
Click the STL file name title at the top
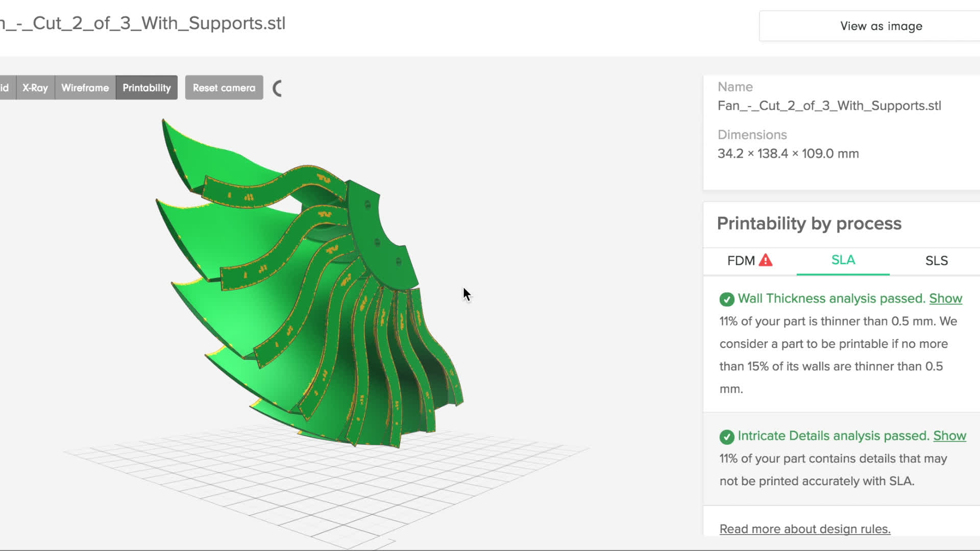click(143, 23)
